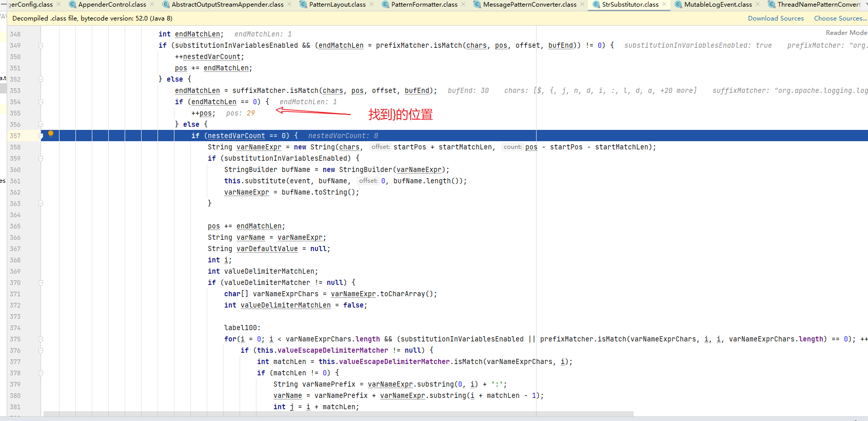Set a breakpoint at line number 365

point(15,226)
